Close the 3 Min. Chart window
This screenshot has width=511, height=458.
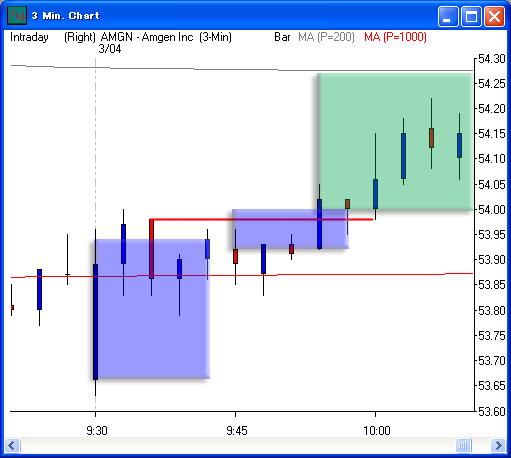tap(494, 16)
